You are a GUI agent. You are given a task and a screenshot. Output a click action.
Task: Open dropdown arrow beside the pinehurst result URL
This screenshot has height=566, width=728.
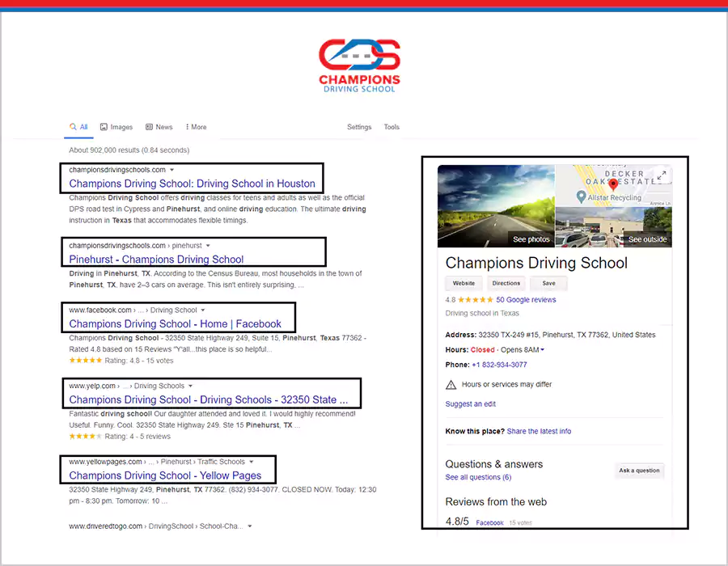point(208,246)
